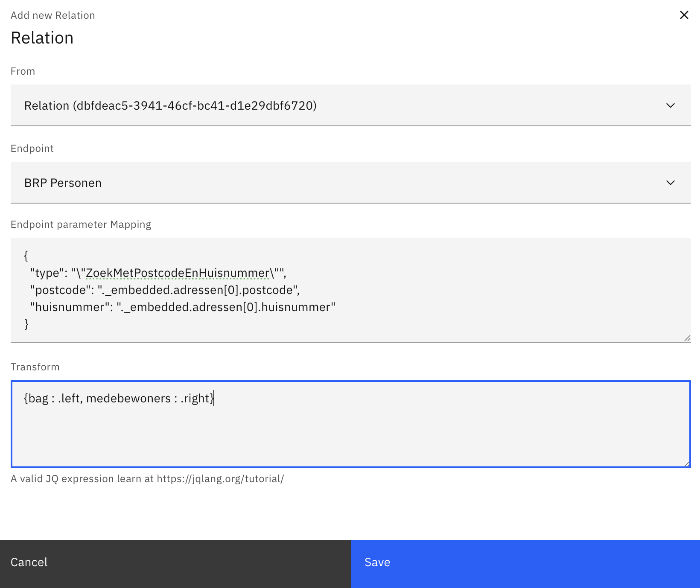Click the chevron arrow in the From field
700x588 pixels.
click(x=670, y=105)
